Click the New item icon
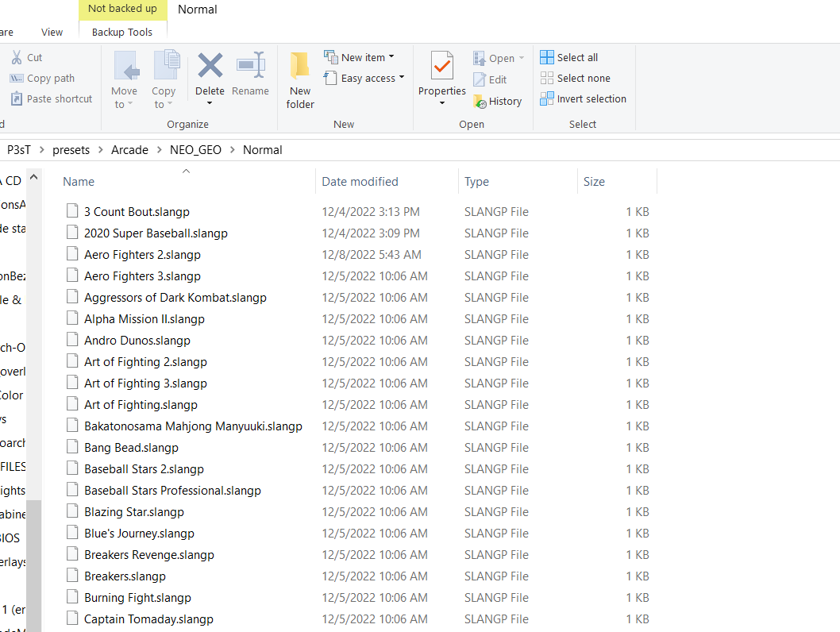Screen dimensions: 840x632 (x=330, y=57)
